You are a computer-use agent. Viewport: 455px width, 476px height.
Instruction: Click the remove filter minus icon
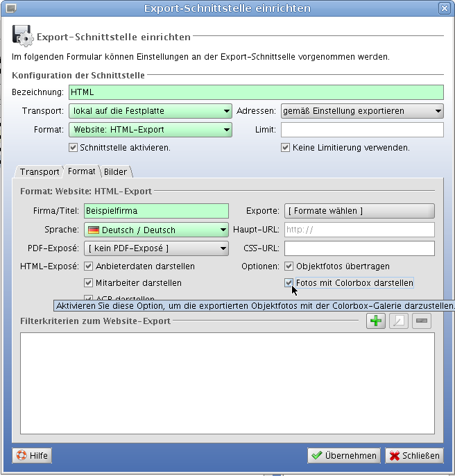(x=422, y=321)
